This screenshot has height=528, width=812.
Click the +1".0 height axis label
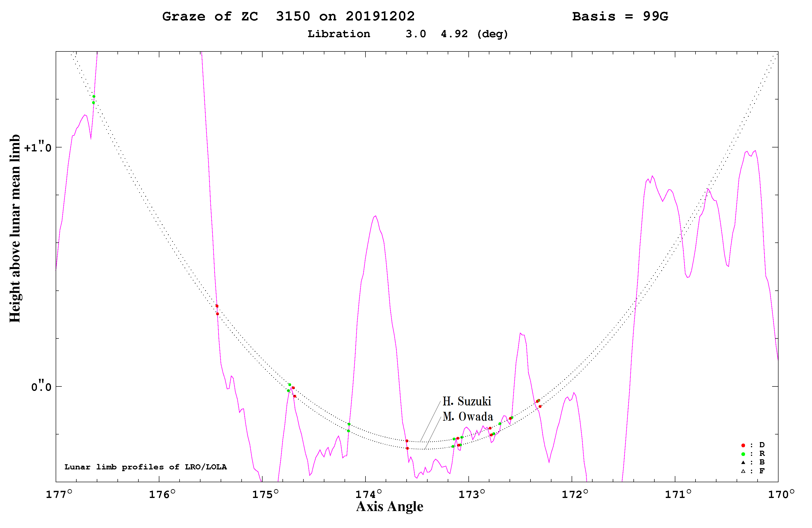[x=38, y=147]
